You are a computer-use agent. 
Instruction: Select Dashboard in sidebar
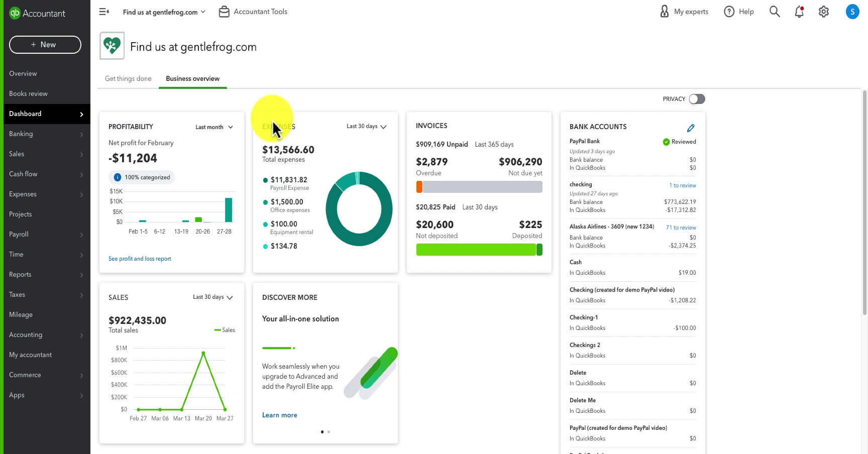point(47,113)
